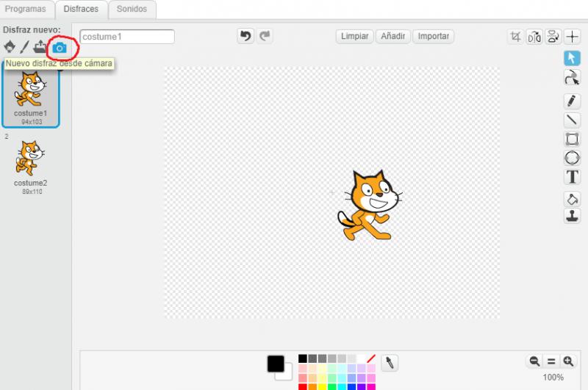Paint a new costume with the brush icon
This screenshot has height=390, width=588.
[x=24, y=47]
